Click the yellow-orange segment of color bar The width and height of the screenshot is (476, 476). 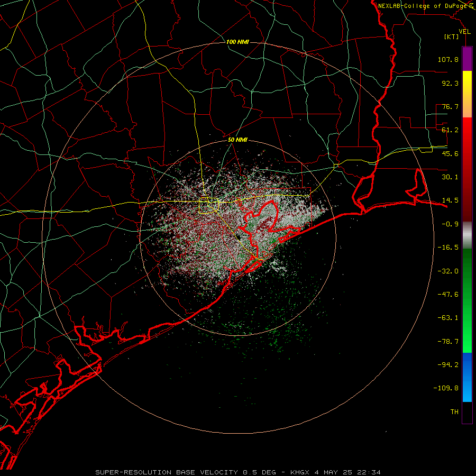tap(467, 94)
